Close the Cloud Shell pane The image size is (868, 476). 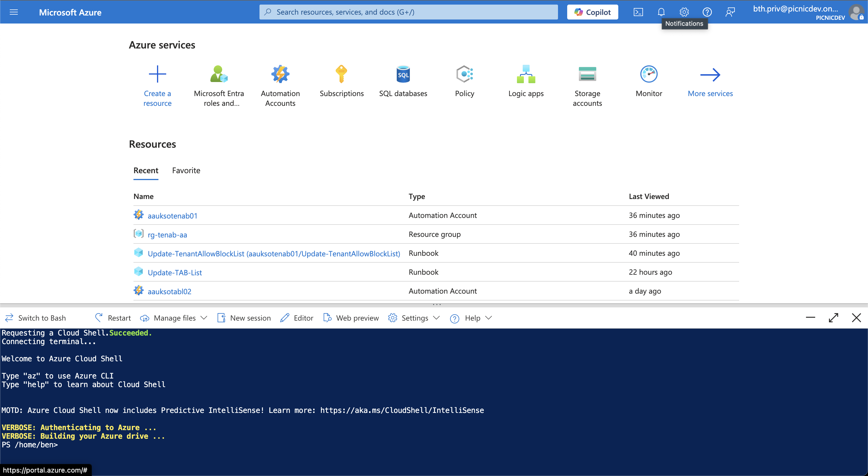pyautogui.click(x=856, y=317)
